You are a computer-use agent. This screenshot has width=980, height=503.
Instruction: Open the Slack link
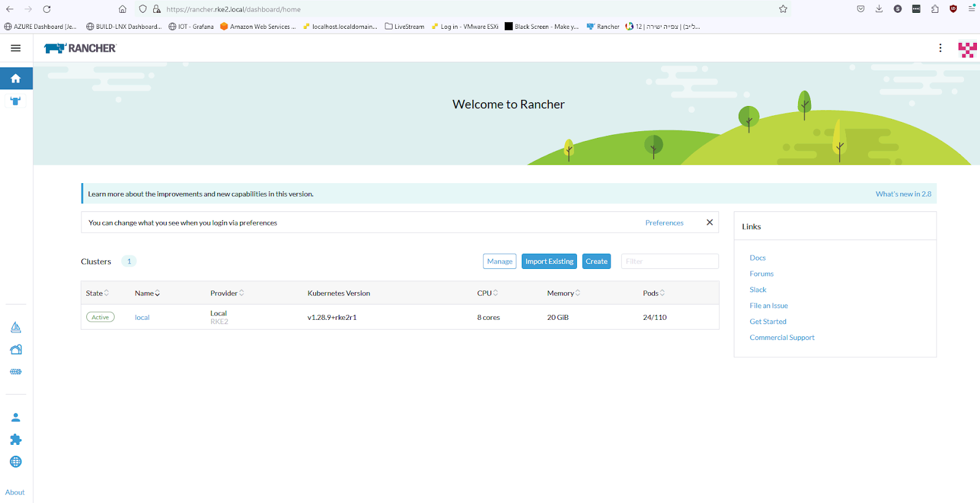click(758, 290)
